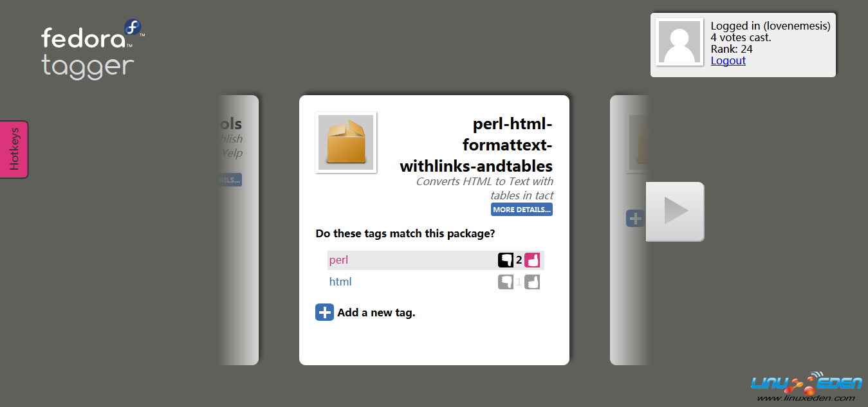This screenshot has height=407, width=868.
Task: Click the LinuxEden watermark logo
Action: tap(806, 387)
